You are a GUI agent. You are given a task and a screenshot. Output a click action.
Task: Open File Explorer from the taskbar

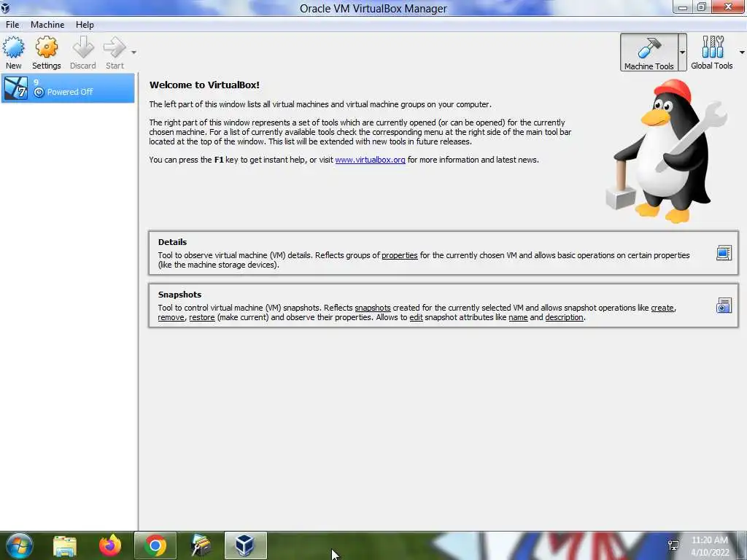pos(65,545)
